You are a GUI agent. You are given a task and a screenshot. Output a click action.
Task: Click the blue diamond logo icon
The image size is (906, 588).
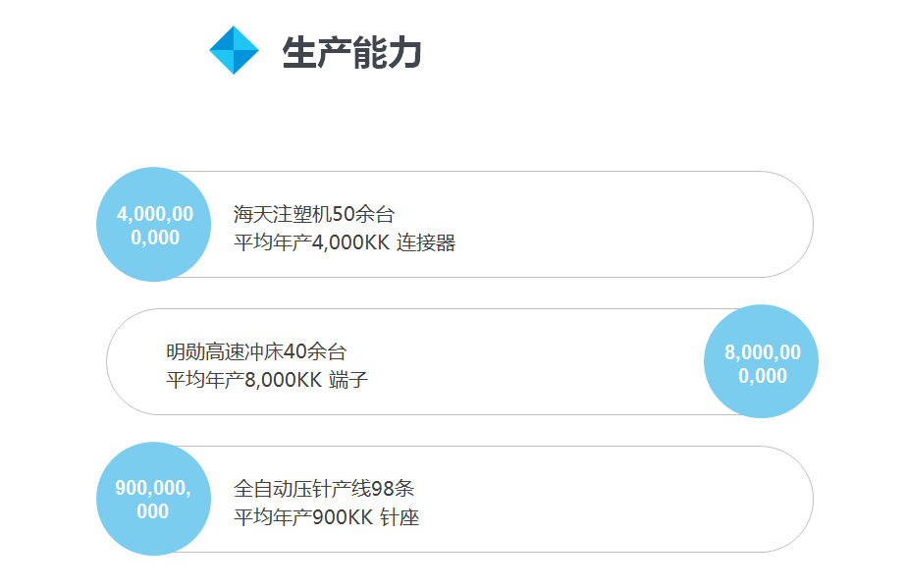(234, 50)
